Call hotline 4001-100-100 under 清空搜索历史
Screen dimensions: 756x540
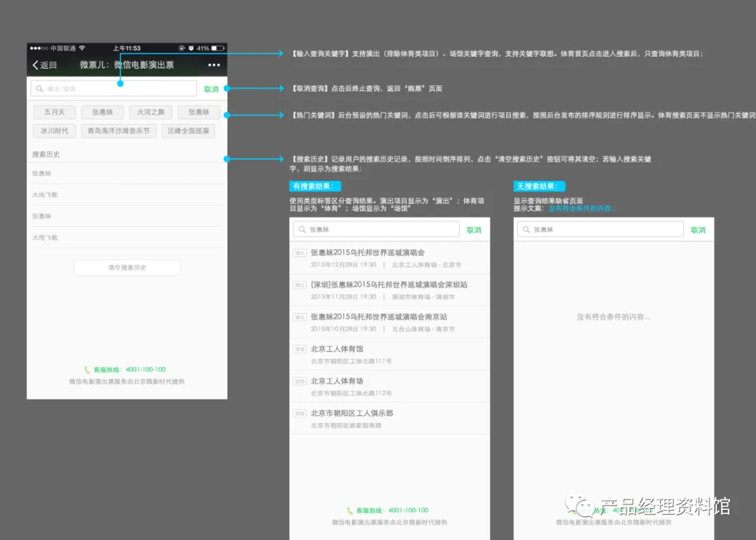coord(146,370)
